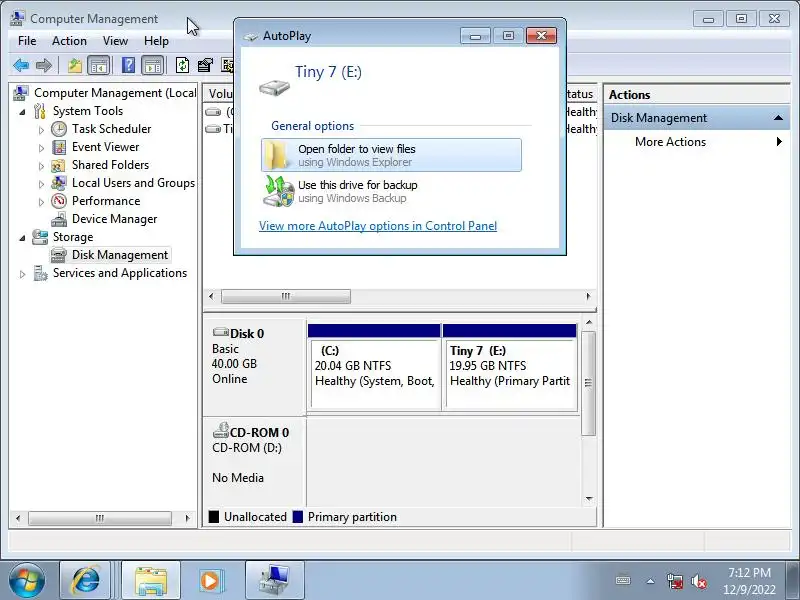Select Computer Management (Local) root node

click(x=115, y=93)
